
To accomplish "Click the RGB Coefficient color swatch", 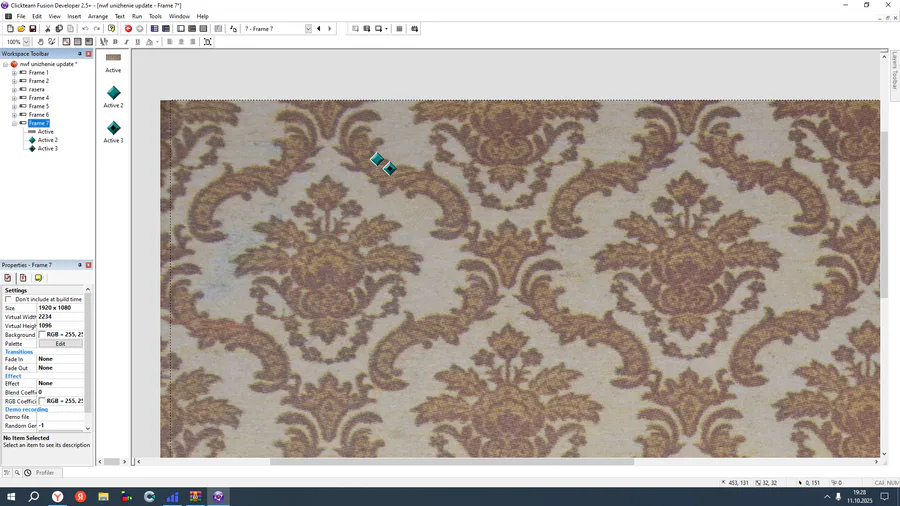I will pyautogui.click(x=42, y=401).
